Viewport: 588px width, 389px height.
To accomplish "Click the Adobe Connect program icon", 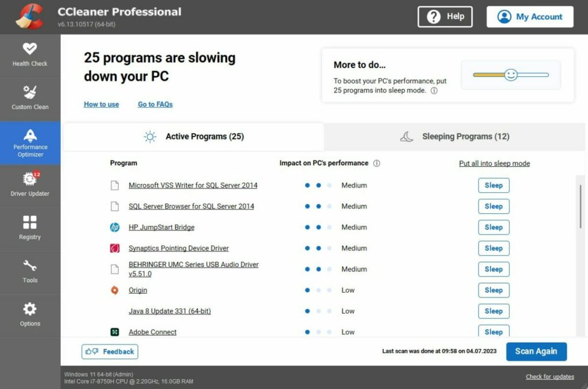I will 114,332.
